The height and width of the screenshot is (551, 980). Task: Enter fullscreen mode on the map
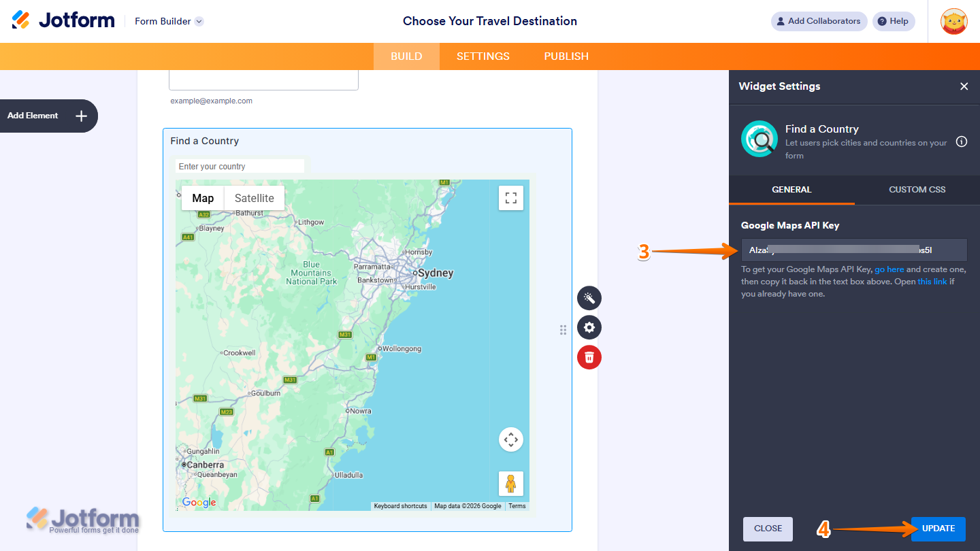(x=511, y=198)
